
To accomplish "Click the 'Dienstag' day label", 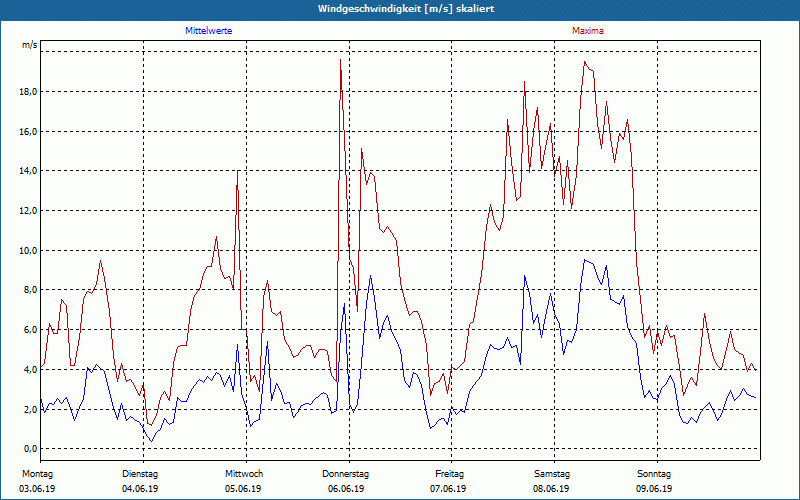I will pos(140,474).
